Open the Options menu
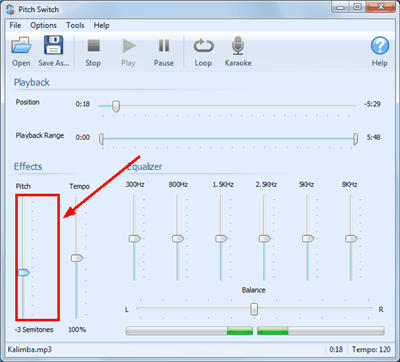 point(43,25)
